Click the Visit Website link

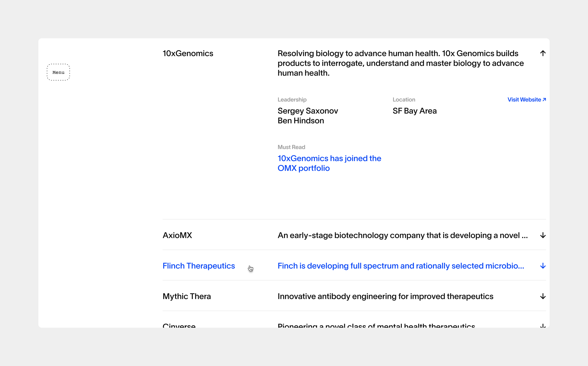pos(526,100)
